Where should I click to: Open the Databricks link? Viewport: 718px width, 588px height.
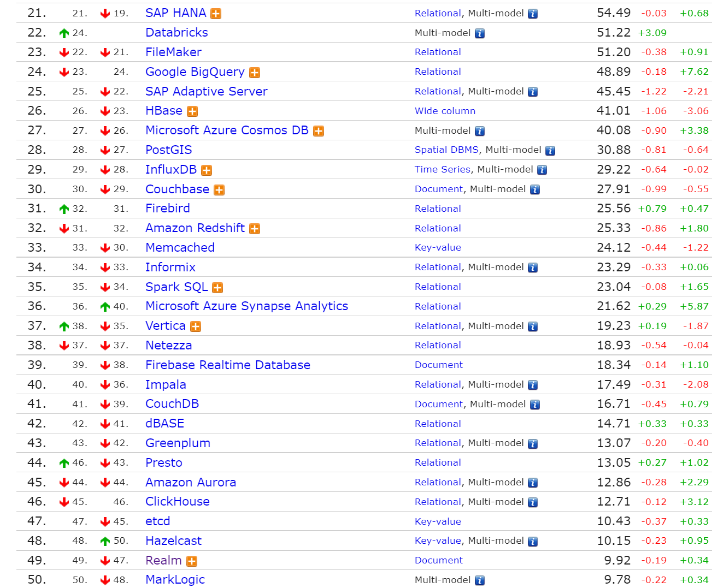click(x=176, y=33)
